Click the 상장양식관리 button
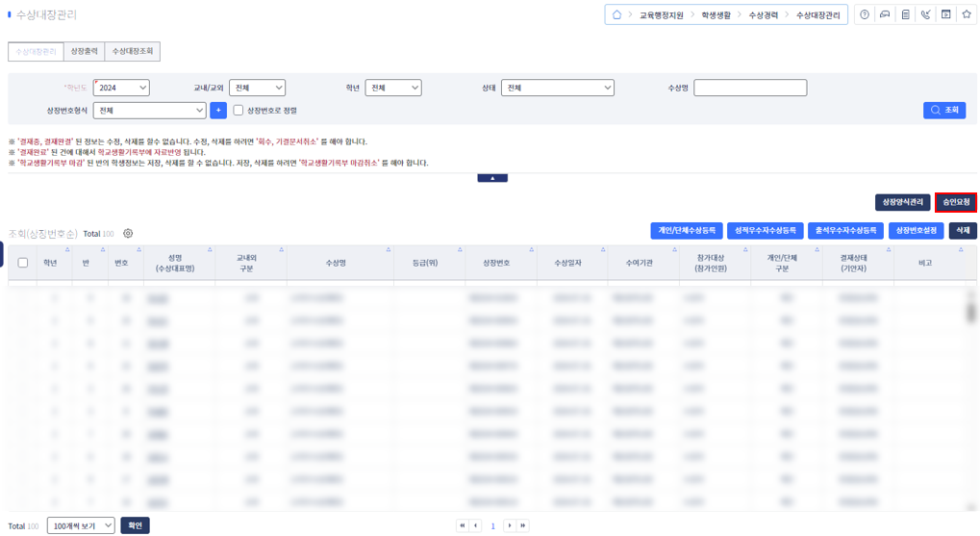Viewport: 980px width, 536px height. [x=902, y=202]
